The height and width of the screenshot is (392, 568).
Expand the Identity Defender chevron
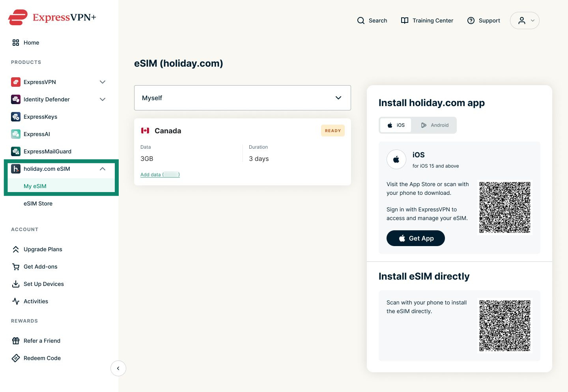(103, 99)
